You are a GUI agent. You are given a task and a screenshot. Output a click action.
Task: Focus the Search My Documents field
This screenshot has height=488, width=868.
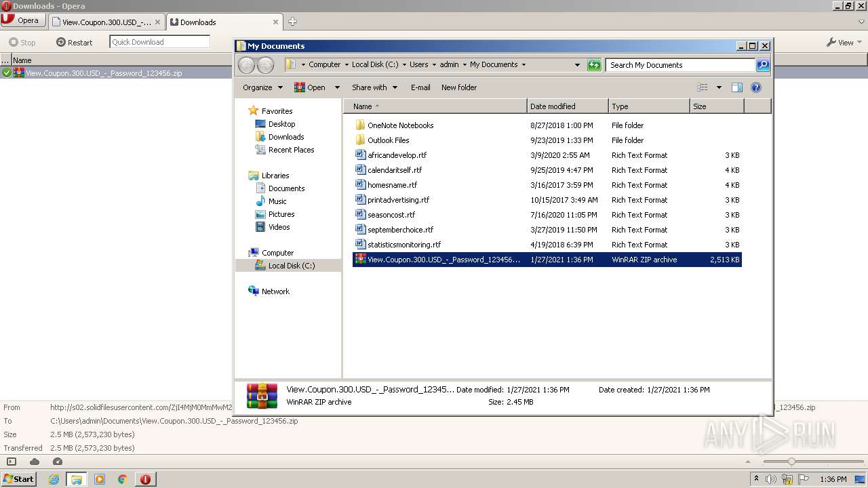[680, 65]
